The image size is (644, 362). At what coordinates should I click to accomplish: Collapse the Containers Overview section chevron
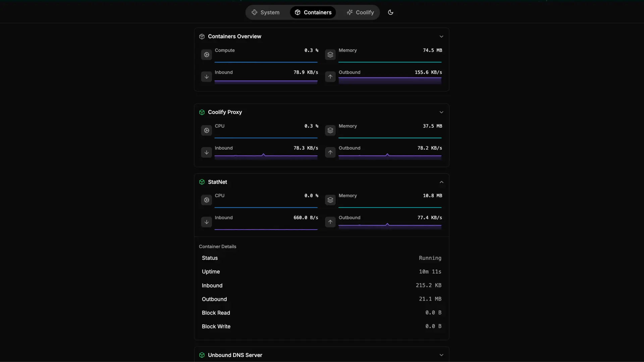tap(441, 37)
